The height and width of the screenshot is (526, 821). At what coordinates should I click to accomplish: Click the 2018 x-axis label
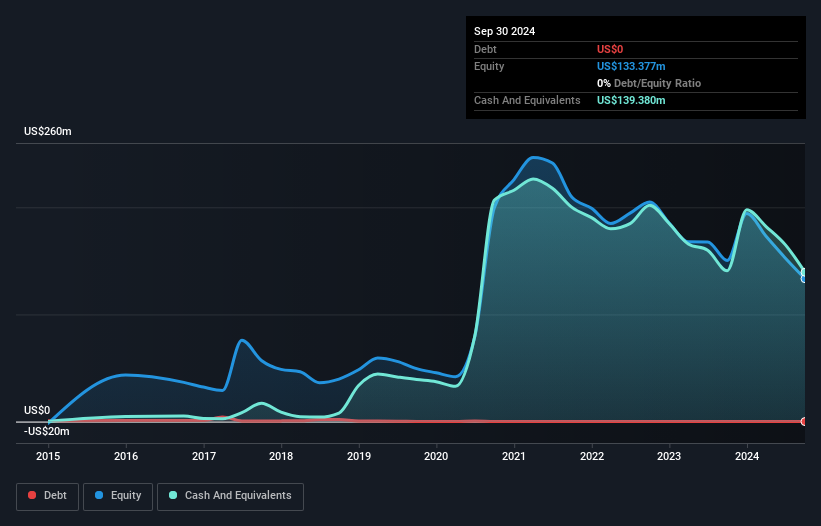pos(281,456)
